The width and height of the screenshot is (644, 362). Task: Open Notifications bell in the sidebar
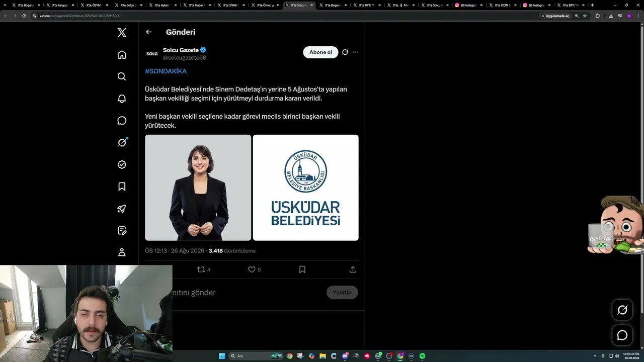[x=122, y=99]
